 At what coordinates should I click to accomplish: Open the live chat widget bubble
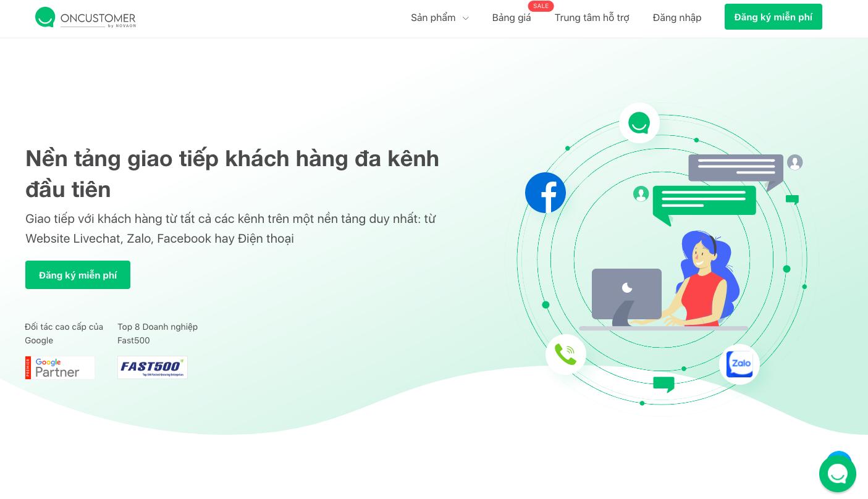click(x=838, y=474)
